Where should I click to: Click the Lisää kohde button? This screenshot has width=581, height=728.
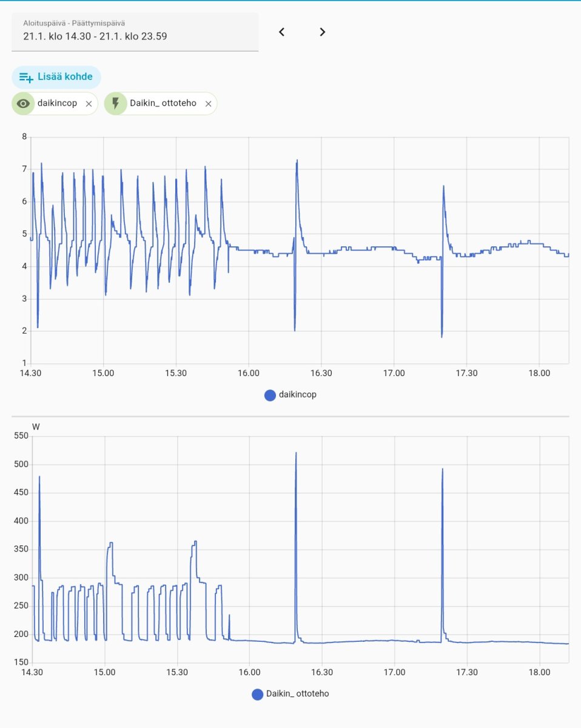pyautogui.click(x=56, y=77)
